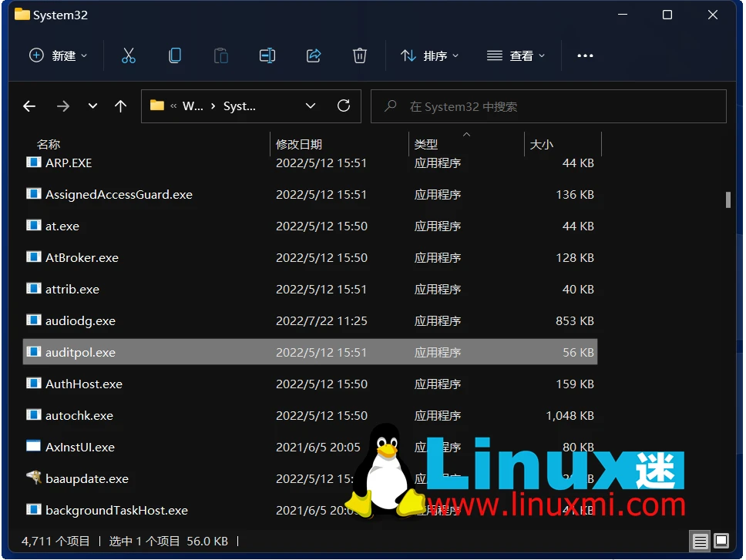Click the Paste toolbar icon
This screenshot has height=560, width=746.
pyautogui.click(x=221, y=55)
